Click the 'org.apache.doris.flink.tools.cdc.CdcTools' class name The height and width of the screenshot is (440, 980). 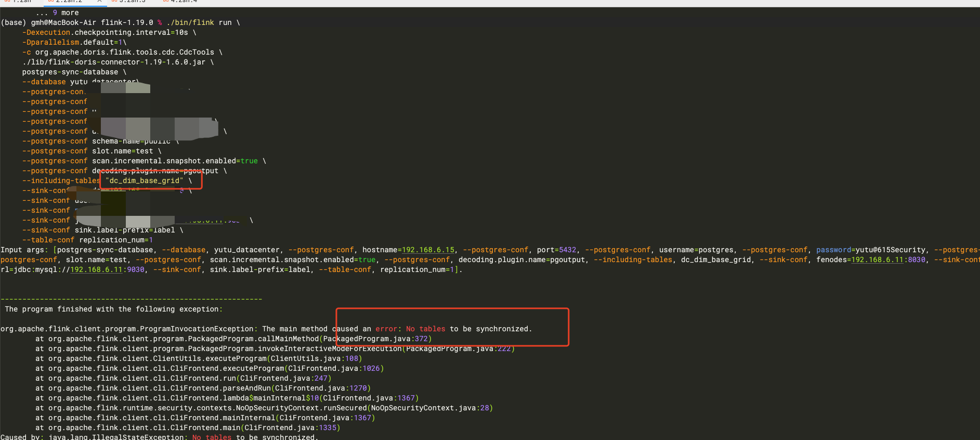(125, 53)
